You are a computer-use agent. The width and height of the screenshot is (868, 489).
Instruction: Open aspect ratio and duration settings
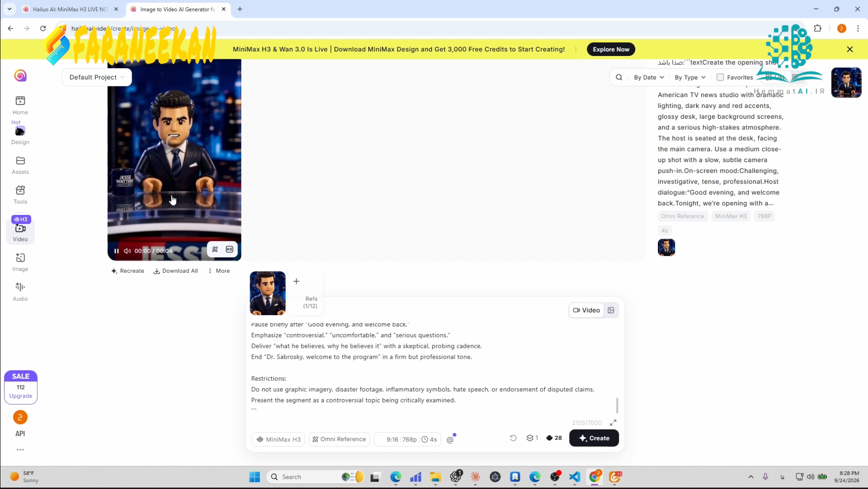[x=407, y=439]
